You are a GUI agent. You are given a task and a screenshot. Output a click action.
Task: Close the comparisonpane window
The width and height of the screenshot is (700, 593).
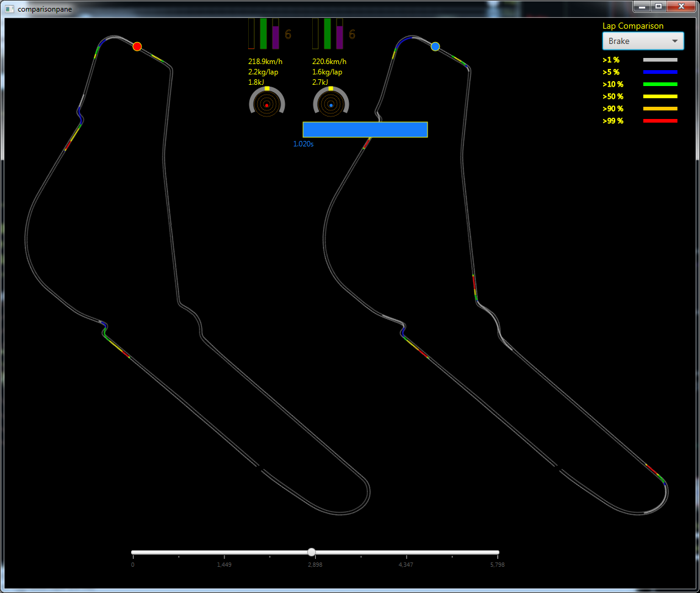point(681,6)
